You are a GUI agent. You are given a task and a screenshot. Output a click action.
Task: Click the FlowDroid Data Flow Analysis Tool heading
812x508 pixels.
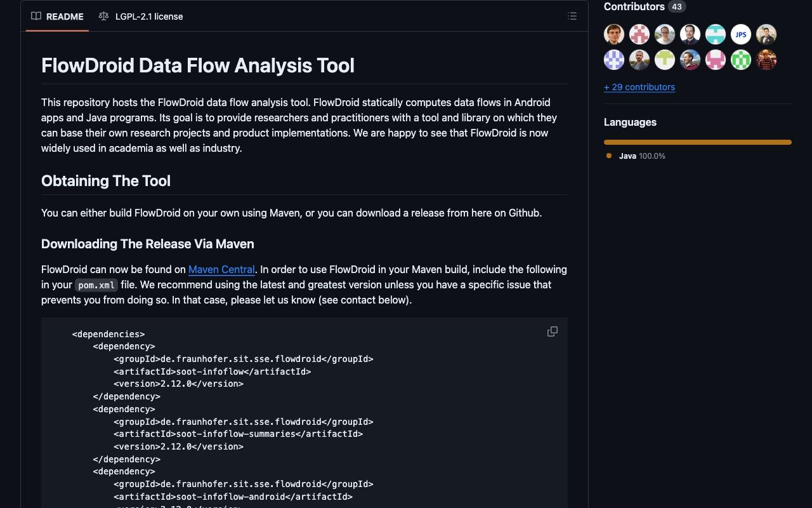click(198, 65)
